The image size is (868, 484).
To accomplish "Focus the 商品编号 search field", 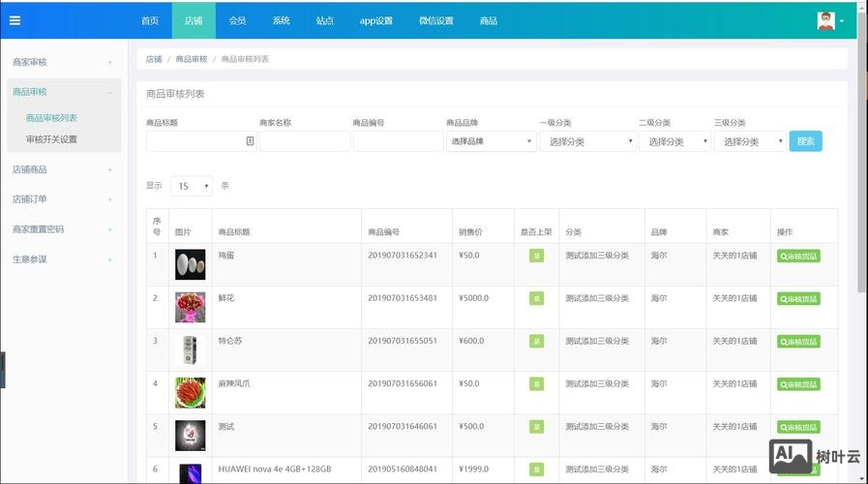I will (x=398, y=141).
